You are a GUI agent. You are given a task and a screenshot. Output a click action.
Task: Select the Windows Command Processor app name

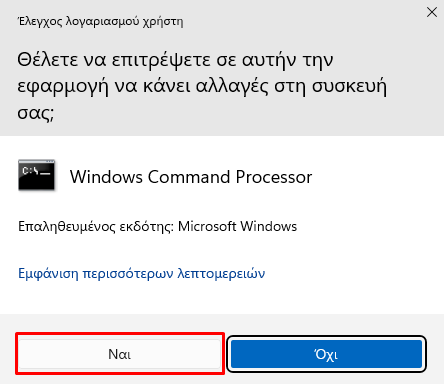click(x=191, y=177)
